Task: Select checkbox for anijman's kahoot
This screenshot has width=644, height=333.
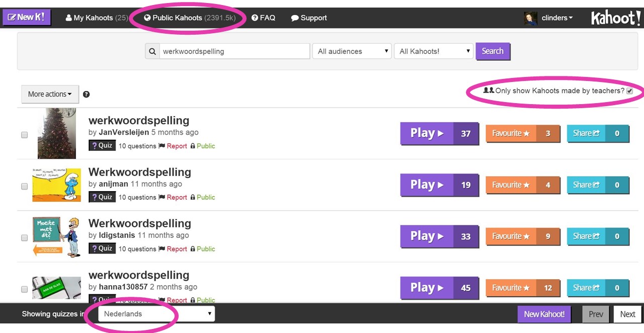Action: (24, 186)
